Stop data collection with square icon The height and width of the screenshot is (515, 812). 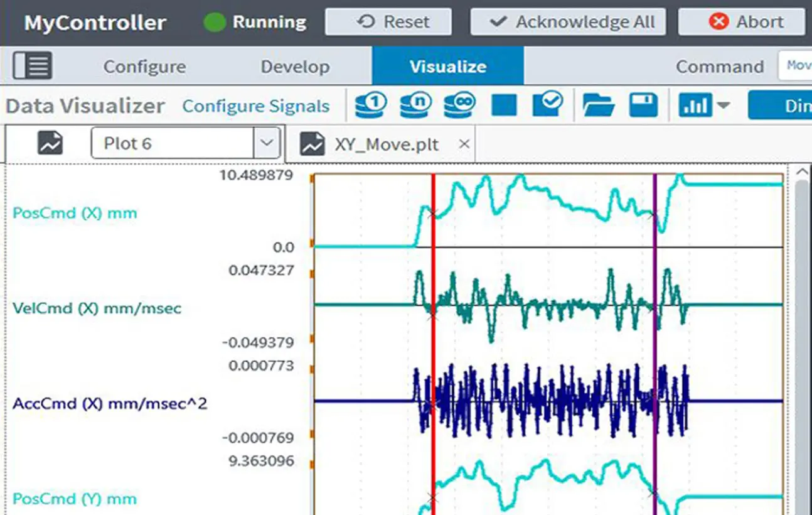(x=504, y=105)
